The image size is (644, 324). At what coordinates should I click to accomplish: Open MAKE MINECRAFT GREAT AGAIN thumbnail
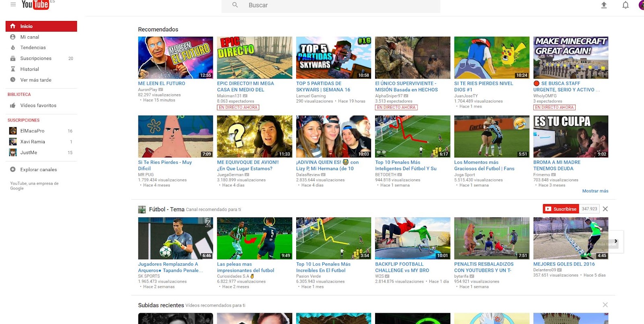571,58
